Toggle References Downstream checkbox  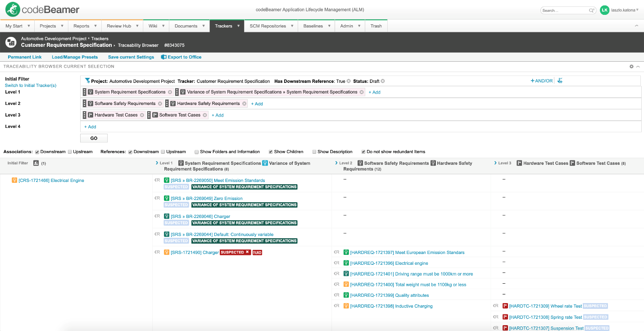coord(130,152)
